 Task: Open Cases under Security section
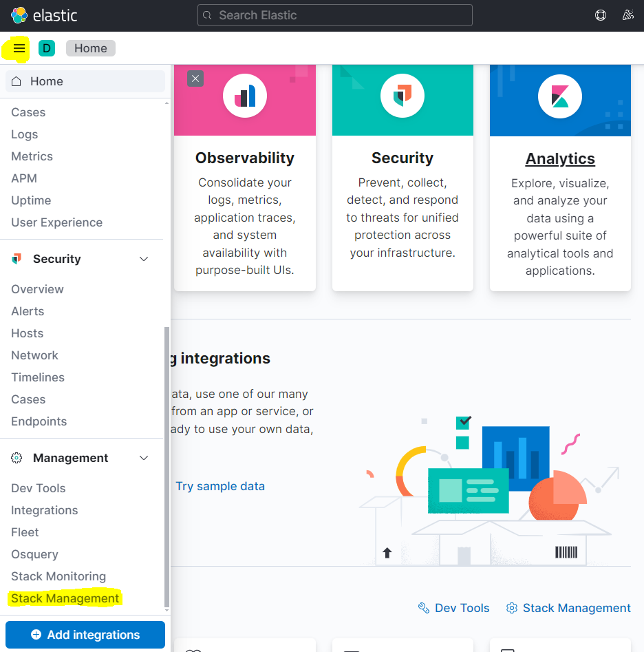tap(28, 399)
